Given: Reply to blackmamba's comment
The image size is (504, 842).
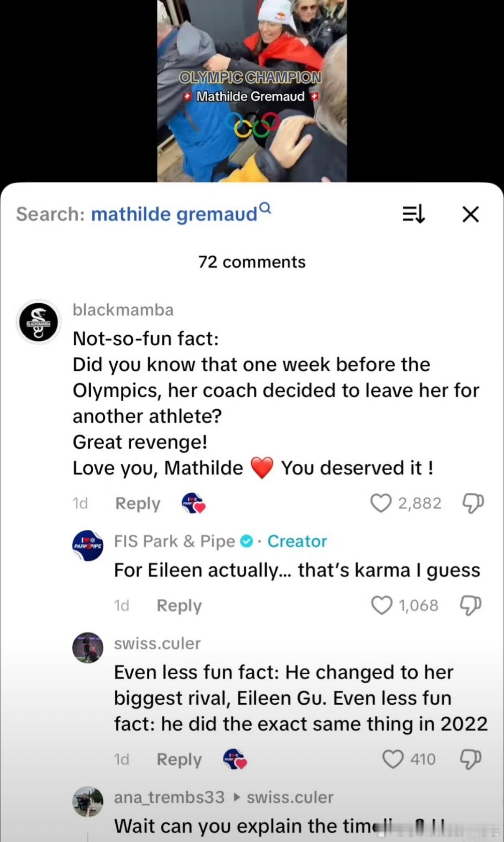Looking at the screenshot, I should (137, 503).
